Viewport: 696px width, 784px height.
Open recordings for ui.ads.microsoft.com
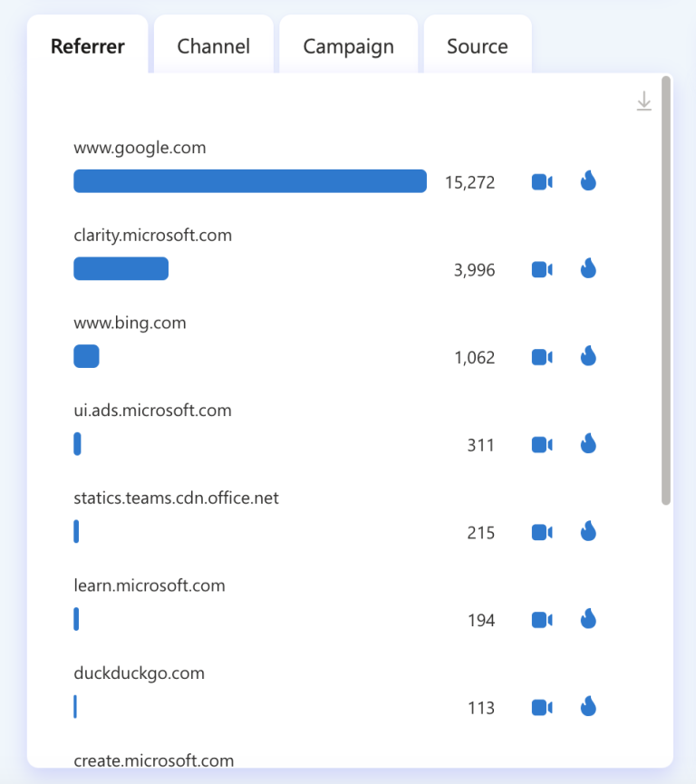tap(542, 444)
